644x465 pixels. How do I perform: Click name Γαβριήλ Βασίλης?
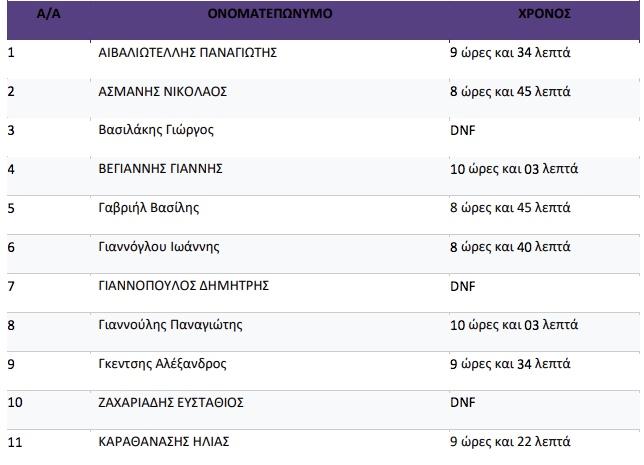pyautogui.click(x=149, y=208)
